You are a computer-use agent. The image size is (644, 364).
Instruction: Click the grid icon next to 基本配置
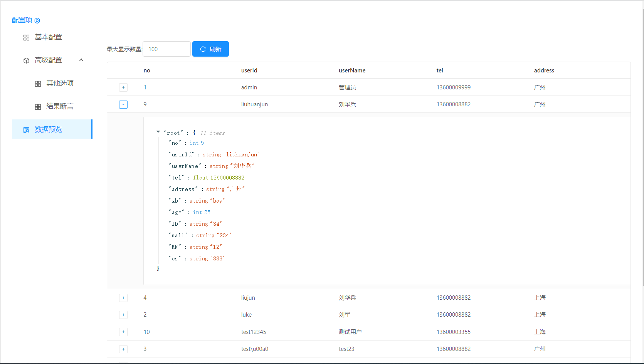tap(26, 37)
